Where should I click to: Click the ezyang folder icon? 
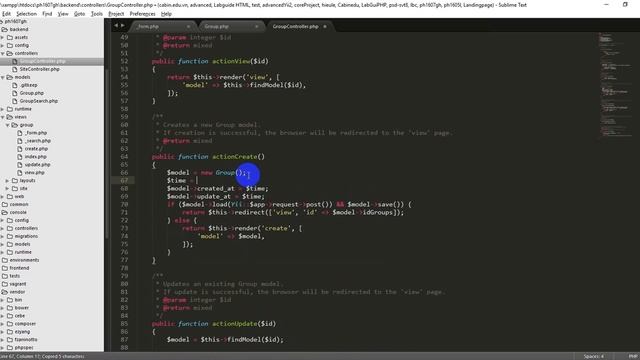(10, 332)
